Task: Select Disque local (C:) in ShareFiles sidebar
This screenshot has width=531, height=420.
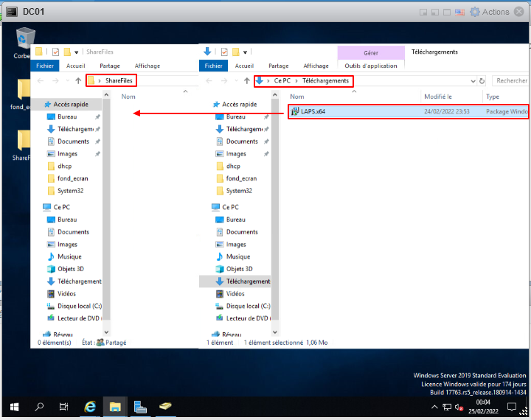Action: coord(80,306)
